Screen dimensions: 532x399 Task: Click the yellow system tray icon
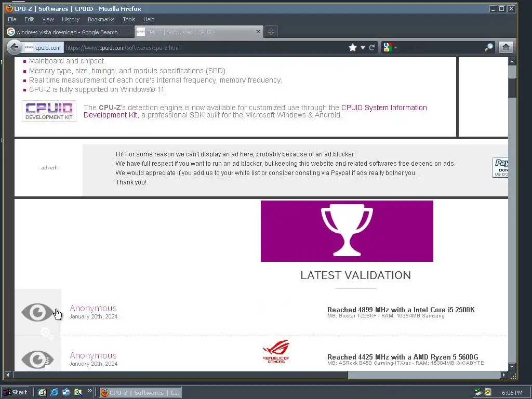click(x=487, y=392)
